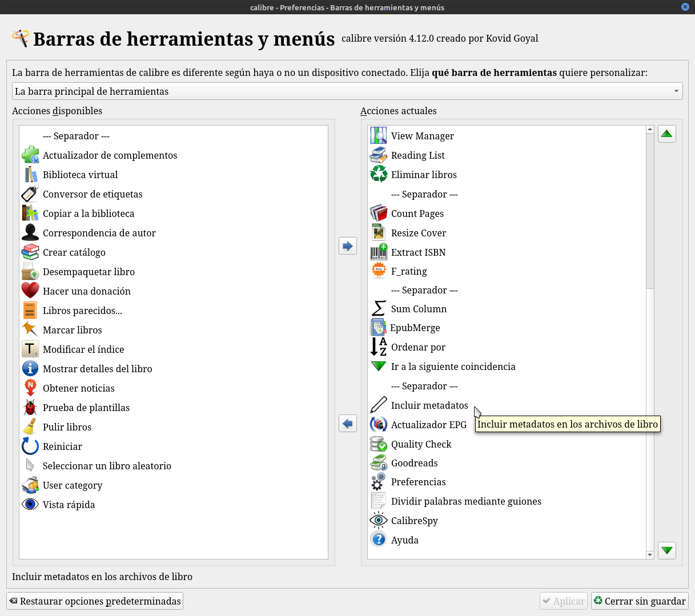
Task: Select the View Manager icon
Action: (379, 136)
